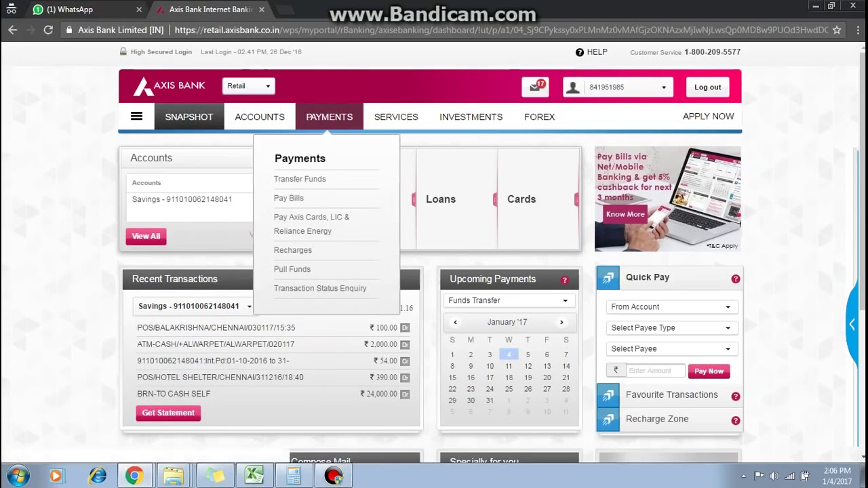The height and width of the screenshot is (488, 868).
Task: Open the PAYMENTS menu
Action: pos(329,117)
